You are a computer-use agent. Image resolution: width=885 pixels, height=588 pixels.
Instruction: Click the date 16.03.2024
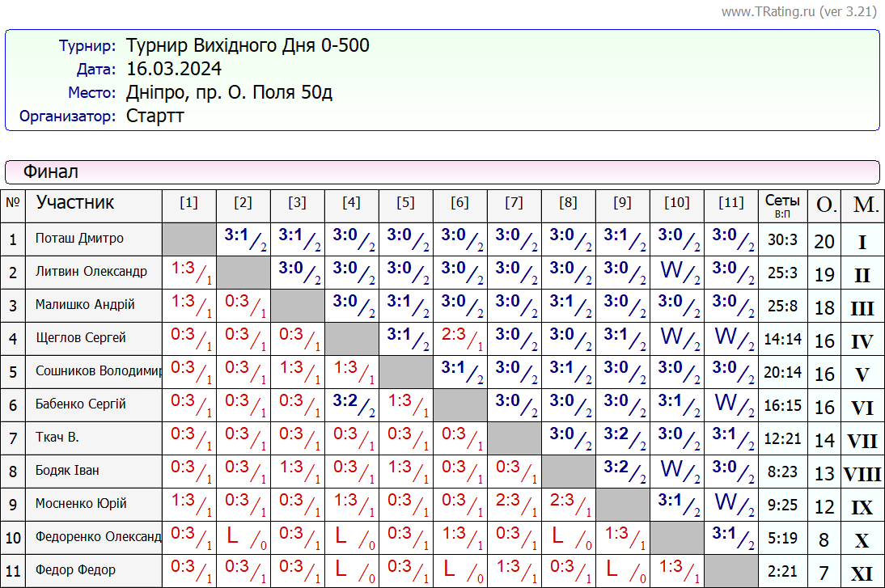pos(174,69)
